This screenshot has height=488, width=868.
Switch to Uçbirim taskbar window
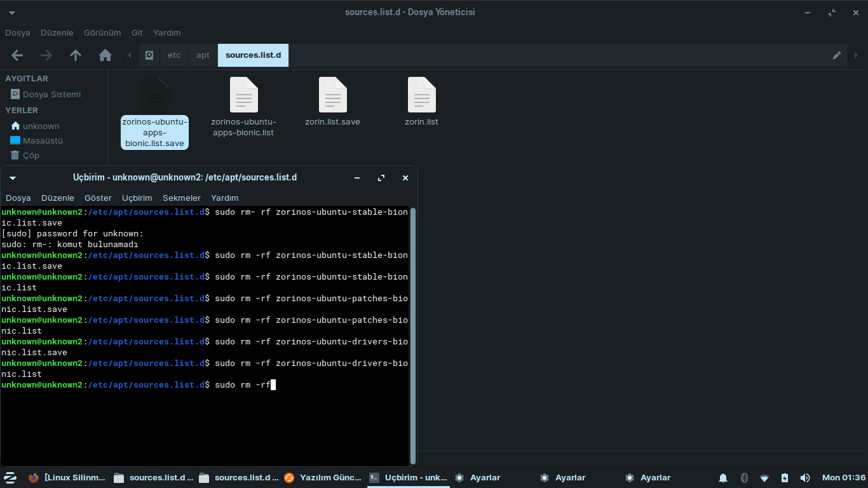[x=408, y=477]
